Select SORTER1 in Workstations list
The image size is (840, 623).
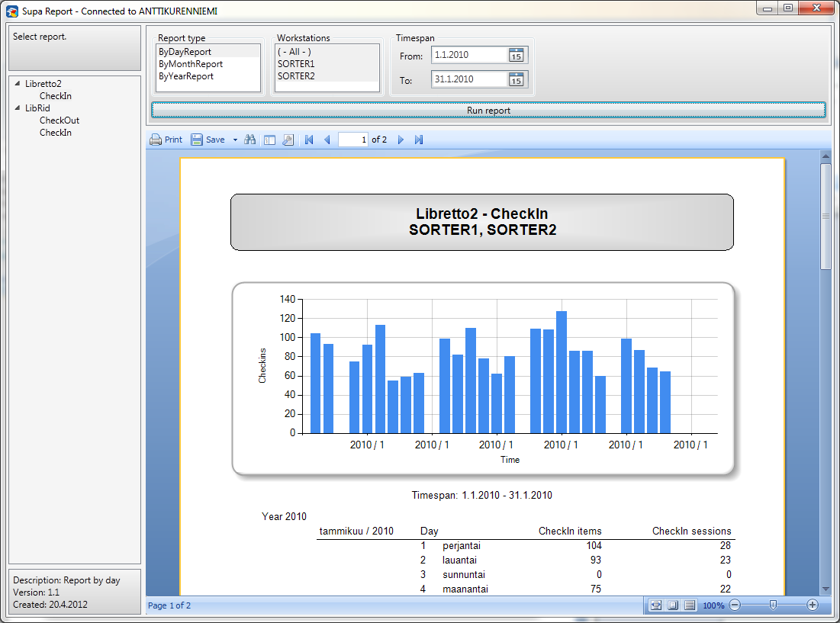pos(296,64)
